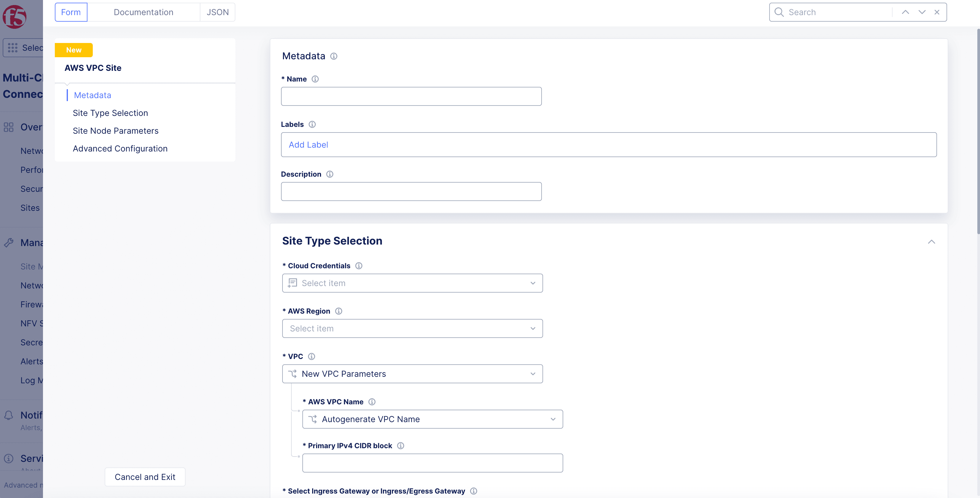Click the search magnifier icon
This screenshot has width=980, height=498.
780,12
